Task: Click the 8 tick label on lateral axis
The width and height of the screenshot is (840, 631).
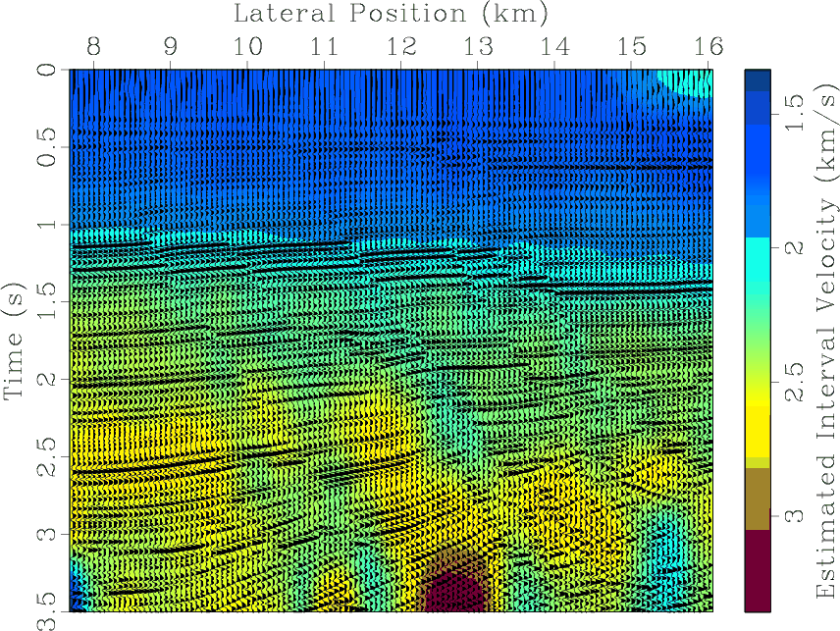Action: tap(93, 47)
